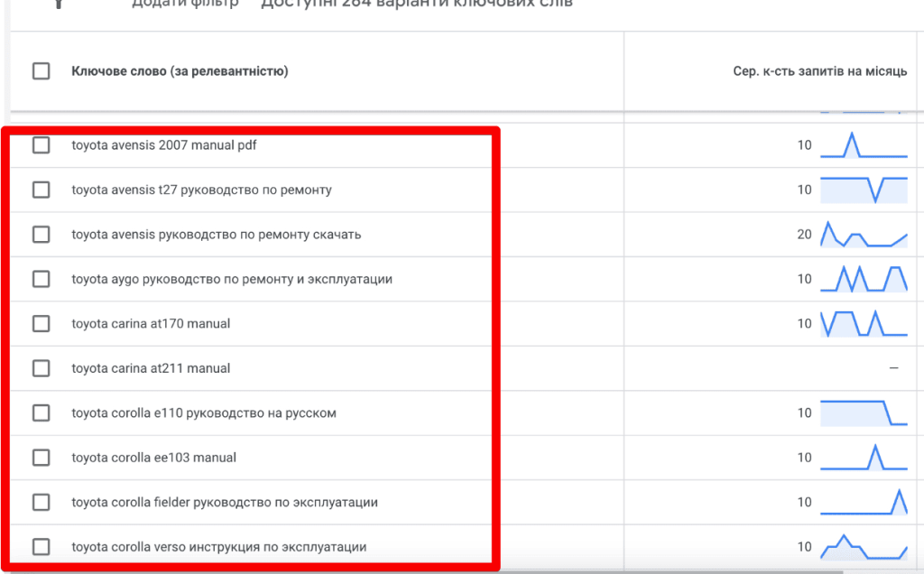Sort by "Ключове слово (за релевантністю)" column header
924x574 pixels.
180,71
